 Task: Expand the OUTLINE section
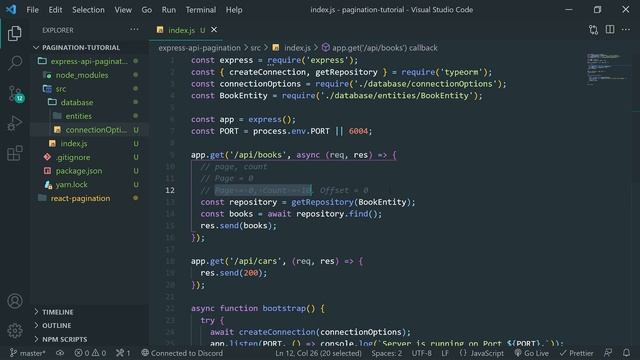[56, 325]
